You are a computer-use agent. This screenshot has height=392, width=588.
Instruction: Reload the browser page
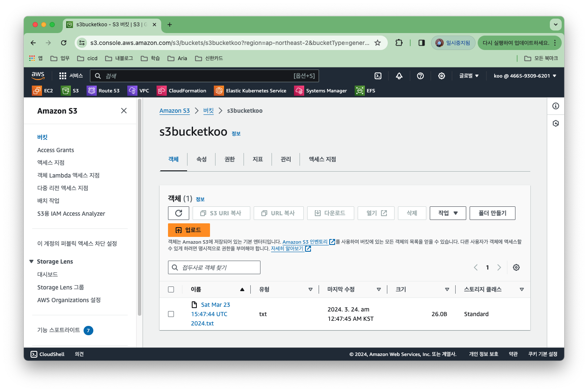pos(64,43)
